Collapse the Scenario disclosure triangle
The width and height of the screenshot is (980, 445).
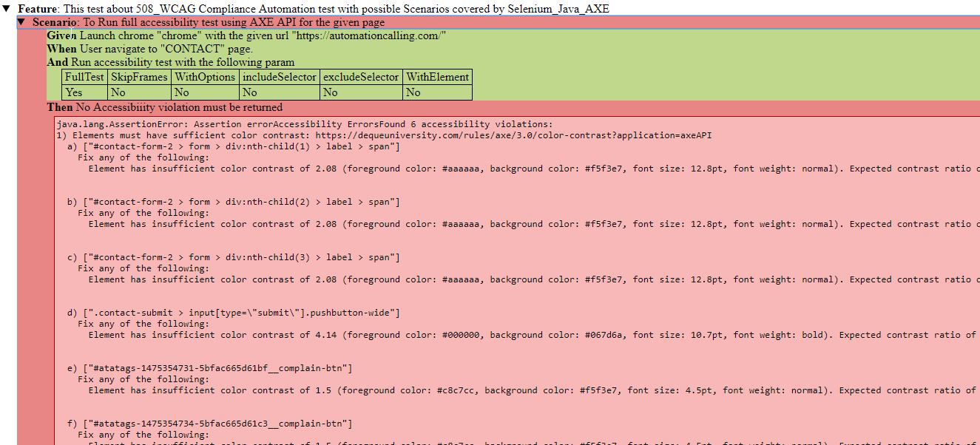(x=21, y=22)
